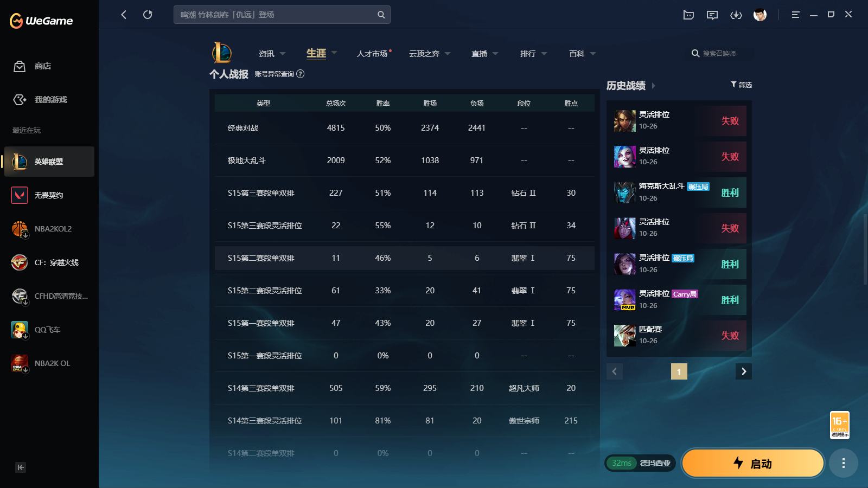Click the 总场次 column header
Screen dimensions: 868x488
(x=336, y=103)
